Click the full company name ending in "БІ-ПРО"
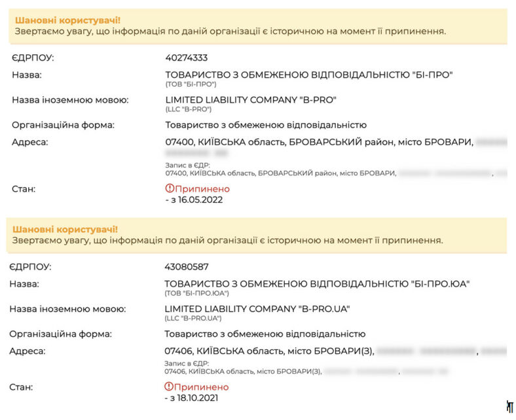This screenshot has width=516, height=420. [x=308, y=75]
